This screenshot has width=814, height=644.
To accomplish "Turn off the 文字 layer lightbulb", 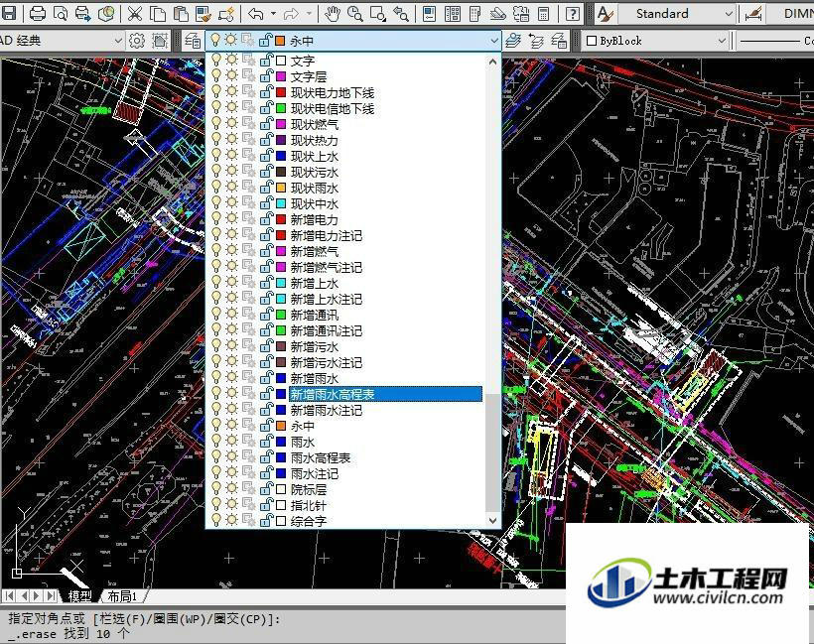I will [216, 61].
